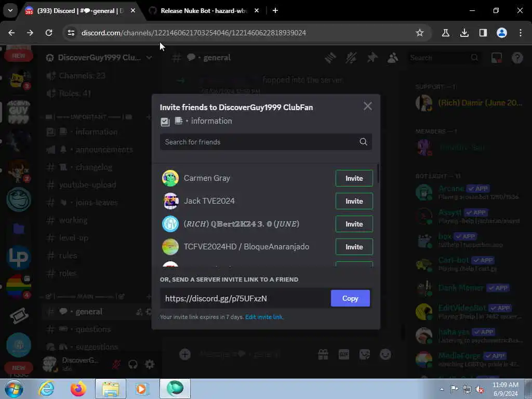Click the discord.com address bar URL
Screen dimensions: 532x399
(193, 33)
